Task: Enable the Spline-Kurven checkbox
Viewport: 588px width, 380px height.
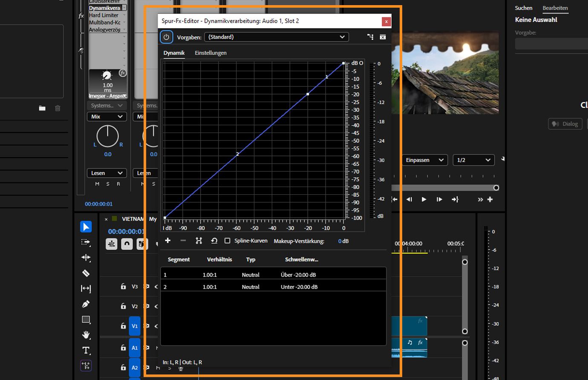Action: click(228, 241)
